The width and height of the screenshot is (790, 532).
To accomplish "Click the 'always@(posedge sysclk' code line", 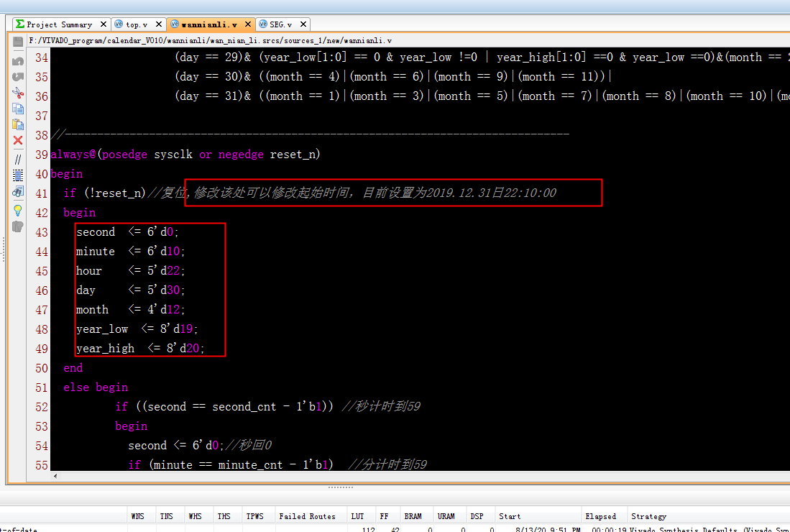I will tap(185, 154).
